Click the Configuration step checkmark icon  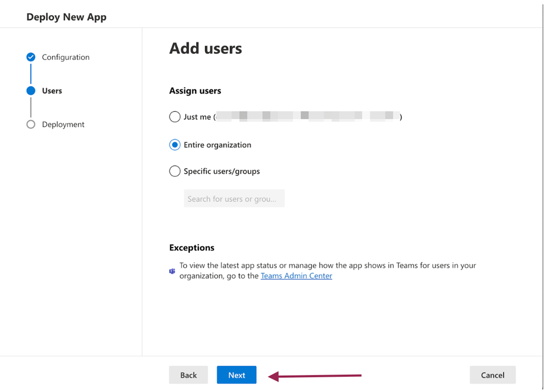31,57
